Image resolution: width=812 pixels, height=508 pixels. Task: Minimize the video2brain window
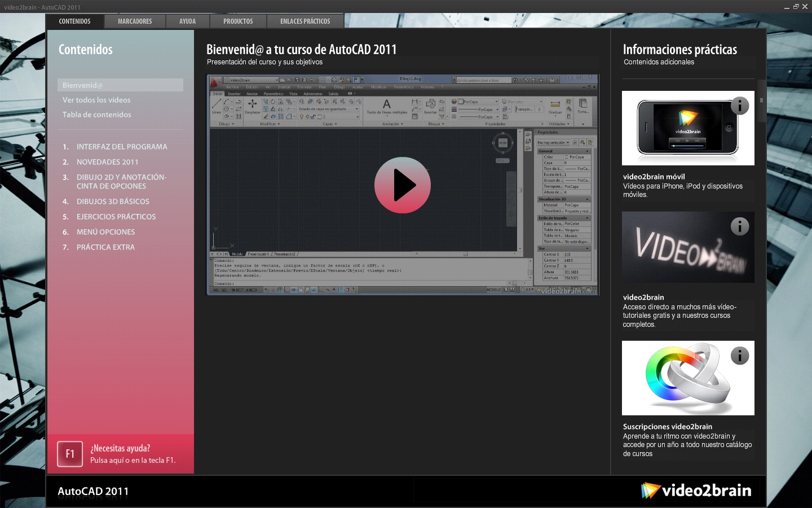pyautogui.click(x=787, y=7)
